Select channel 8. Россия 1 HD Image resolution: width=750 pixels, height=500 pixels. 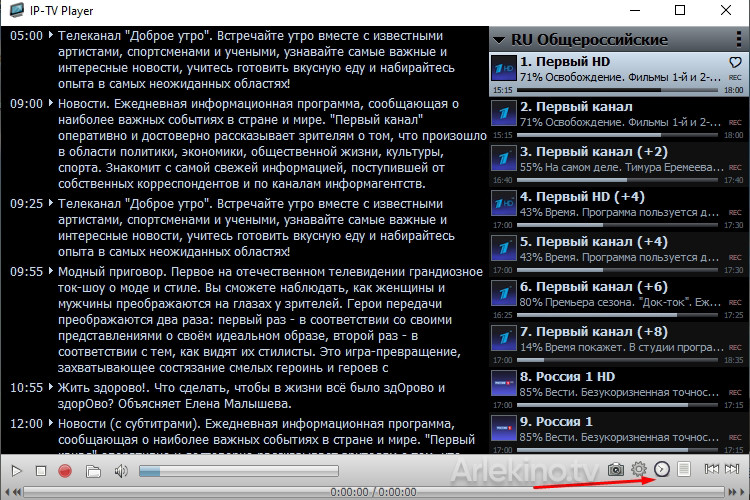coord(618,389)
